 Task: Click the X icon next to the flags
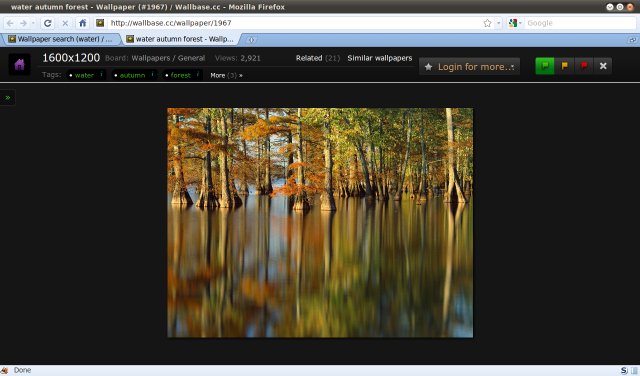tap(603, 66)
